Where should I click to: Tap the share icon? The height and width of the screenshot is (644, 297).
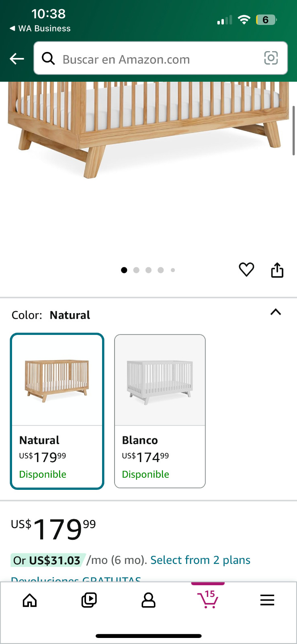click(x=277, y=270)
